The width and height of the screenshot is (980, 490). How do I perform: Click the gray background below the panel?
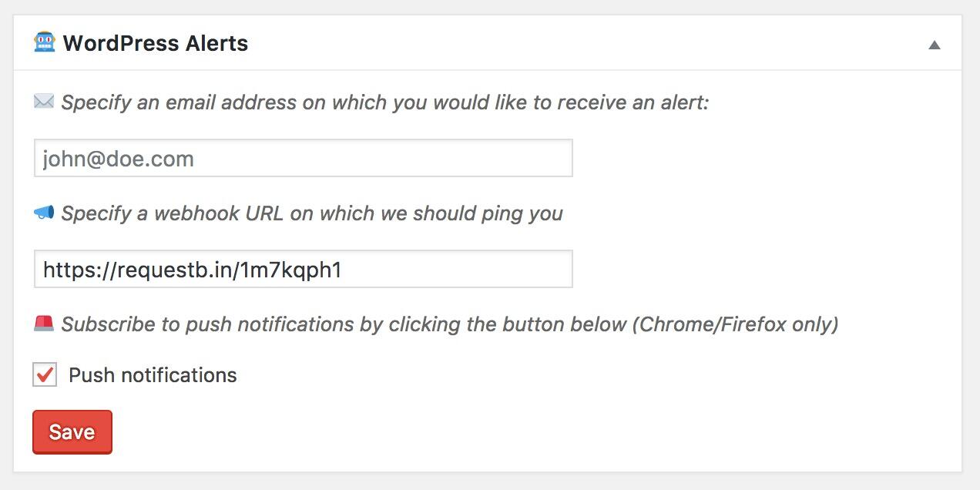point(490,482)
